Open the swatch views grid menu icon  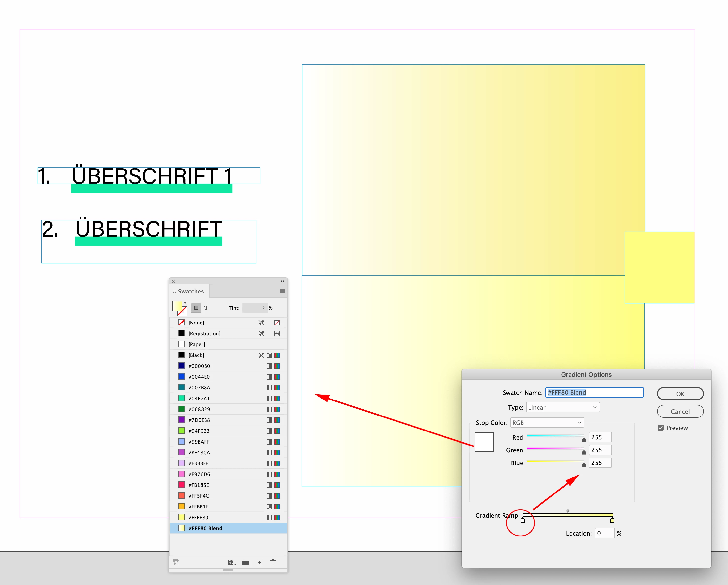231,562
